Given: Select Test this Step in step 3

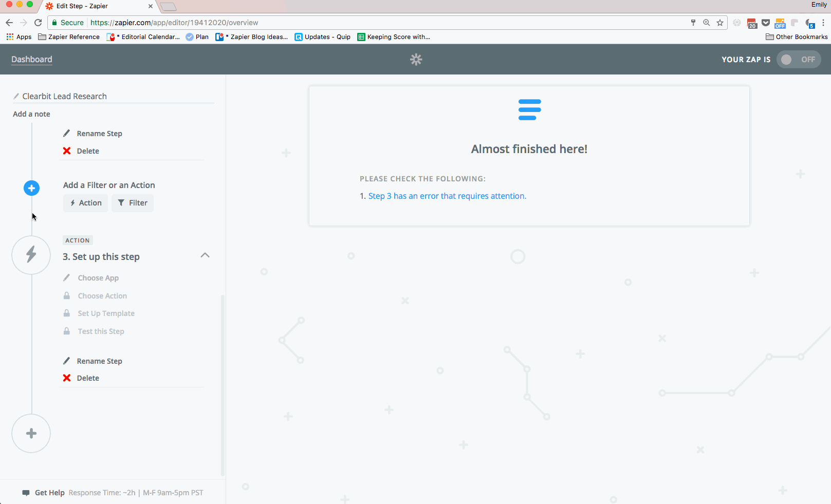Looking at the screenshot, I should tap(101, 331).
